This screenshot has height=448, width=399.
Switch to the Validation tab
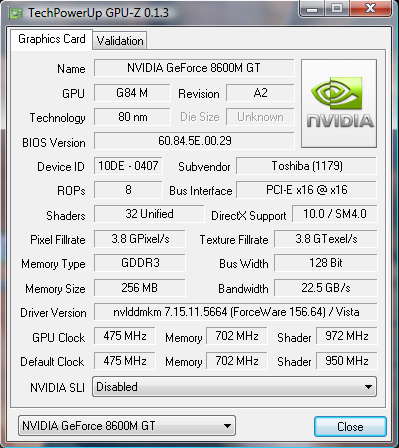click(120, 41)
